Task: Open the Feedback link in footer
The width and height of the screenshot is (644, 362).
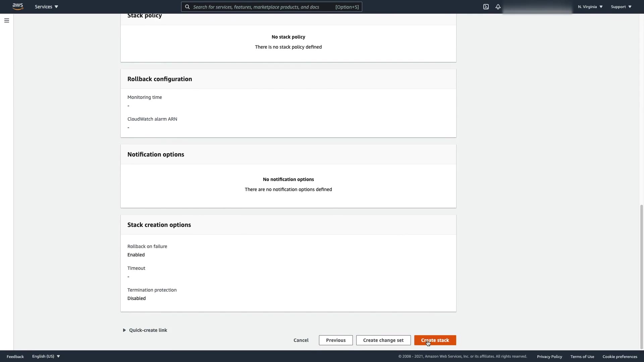Action: pos(15,356)
